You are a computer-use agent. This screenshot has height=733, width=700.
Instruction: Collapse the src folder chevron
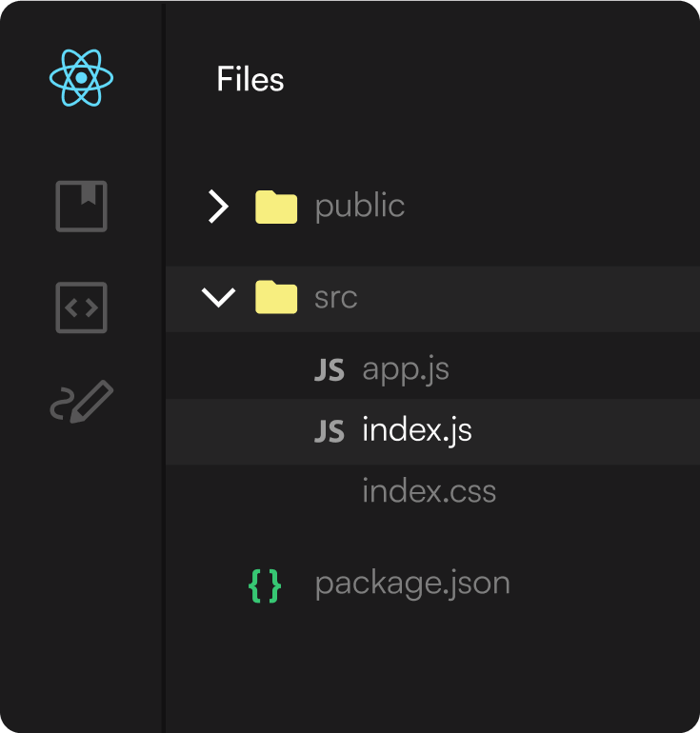(x=219, y=298)
